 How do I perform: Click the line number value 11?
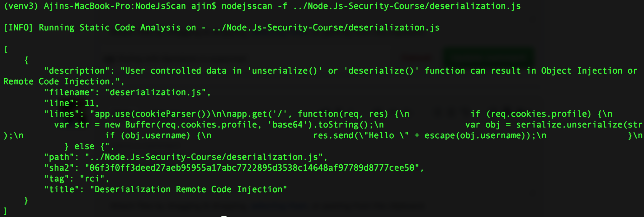tap(89, 103)
